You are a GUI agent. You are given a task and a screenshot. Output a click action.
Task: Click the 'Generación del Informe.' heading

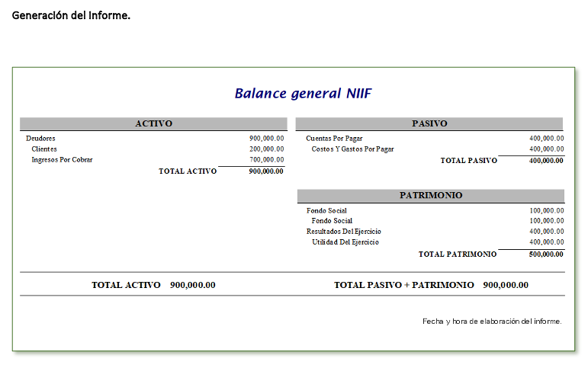(x=71, y=15)
